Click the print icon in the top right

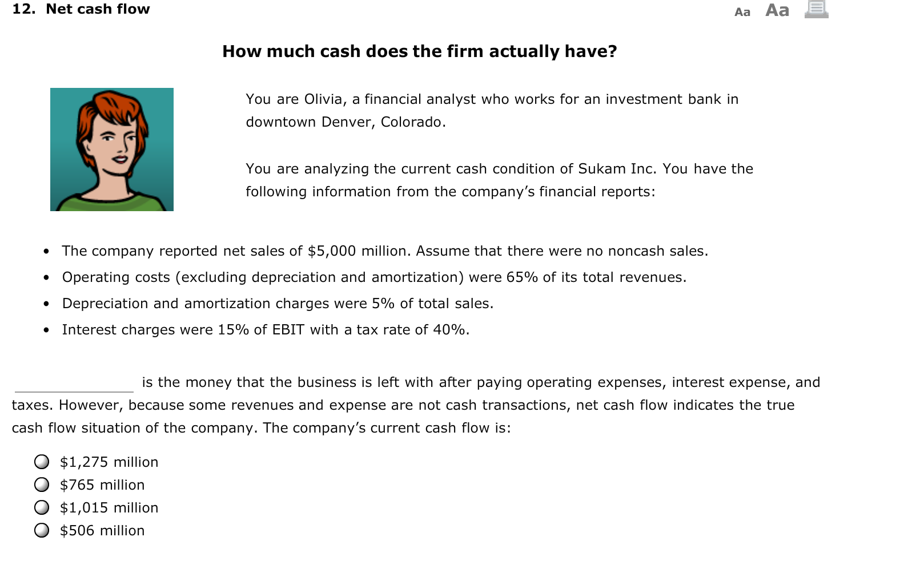[818, 10]
